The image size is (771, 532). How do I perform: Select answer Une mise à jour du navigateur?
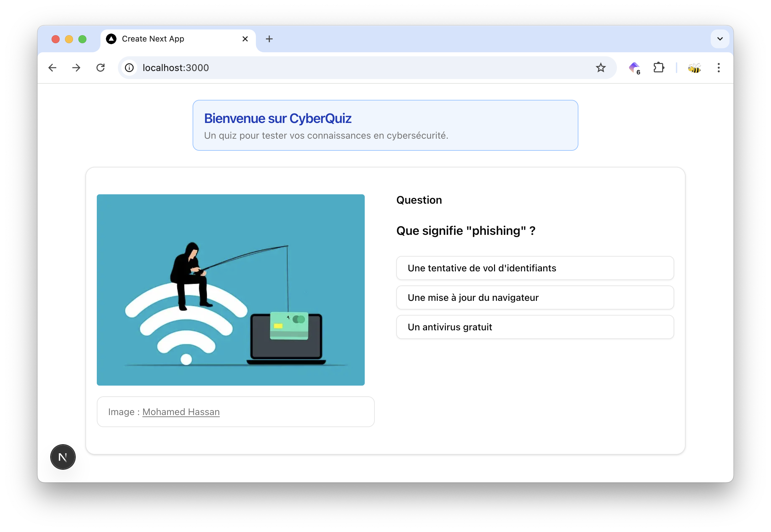pyautogui.click(x=535, y=297)
